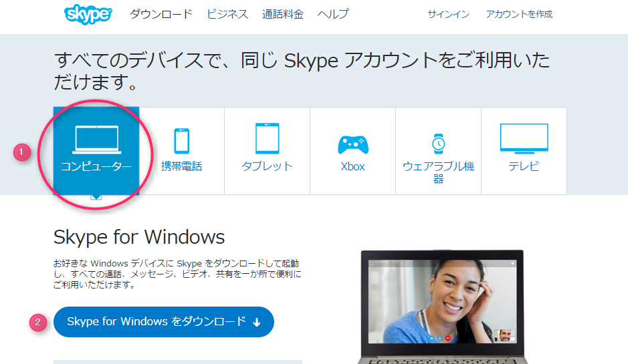This screenshot has height=364, width=628.
Task: Select the tablet device icon
Action: pyautogui.click(x=267, y=138)
